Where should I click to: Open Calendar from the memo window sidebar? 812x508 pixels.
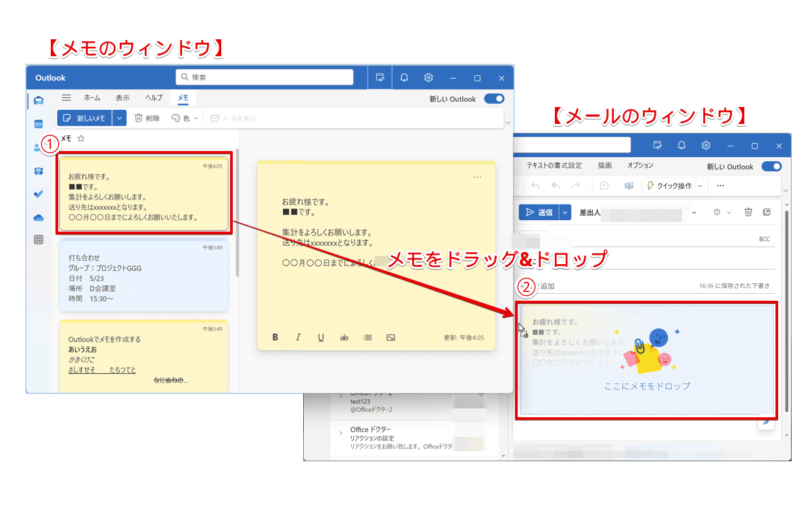[x=38, y=124]
